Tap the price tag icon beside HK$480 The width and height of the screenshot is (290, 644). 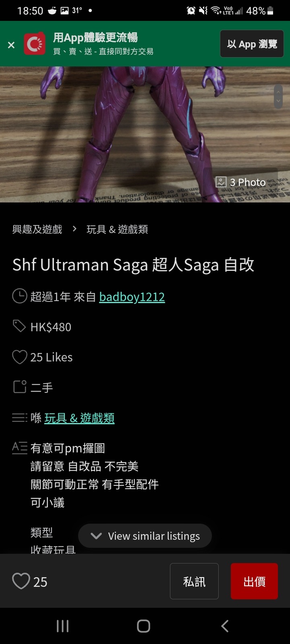(19, 326)
